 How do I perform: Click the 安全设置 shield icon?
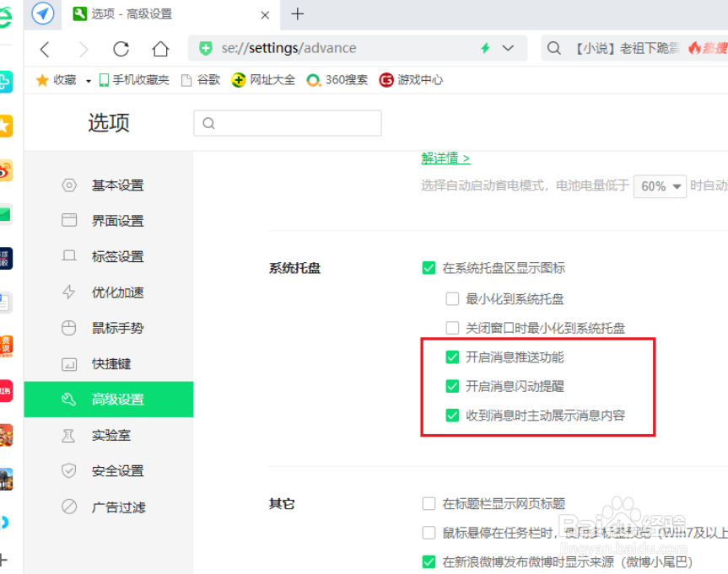69,470
